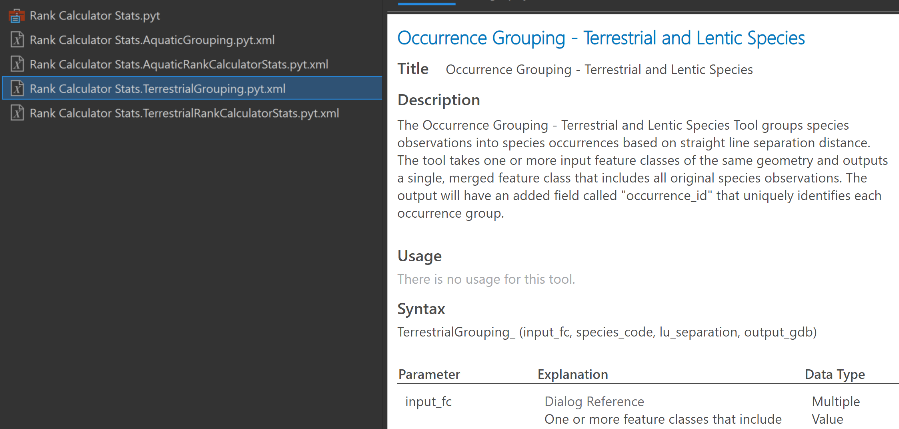Click the blue Occurrence Grouping heading
899x429 pixels.
pos(601,38)
